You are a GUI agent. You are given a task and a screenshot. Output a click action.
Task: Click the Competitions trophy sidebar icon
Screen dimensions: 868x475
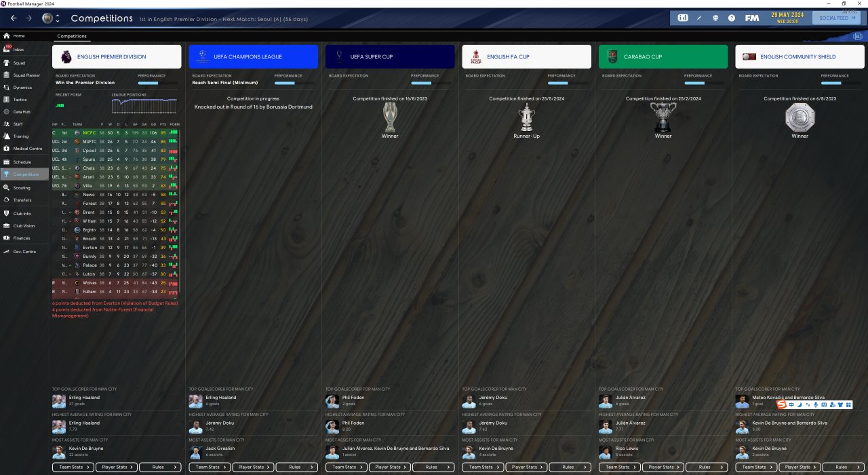pos(7,174)
